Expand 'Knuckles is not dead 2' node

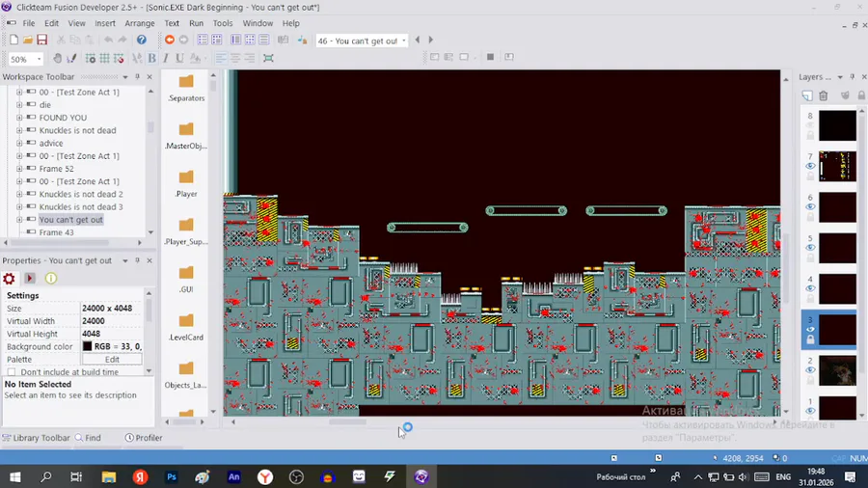coord(19,194)
